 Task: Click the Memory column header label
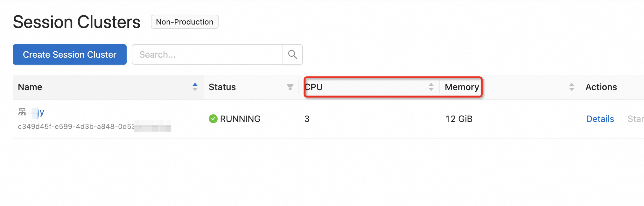(x=462, y=87)
